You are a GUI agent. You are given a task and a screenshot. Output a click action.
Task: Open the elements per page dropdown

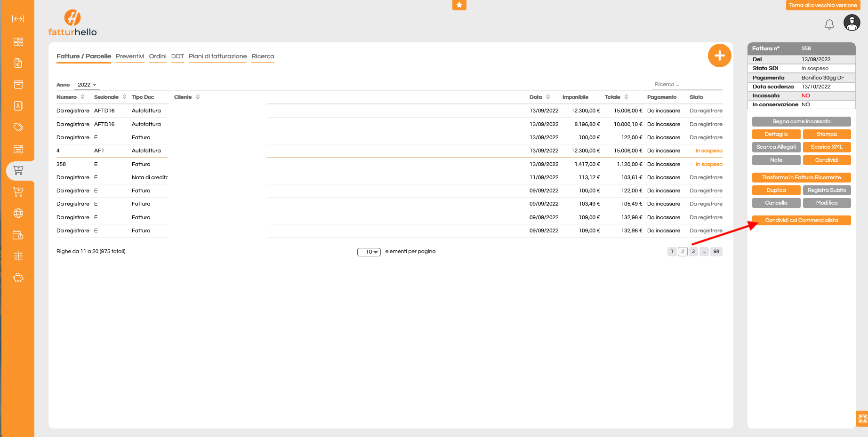point(369,252)
